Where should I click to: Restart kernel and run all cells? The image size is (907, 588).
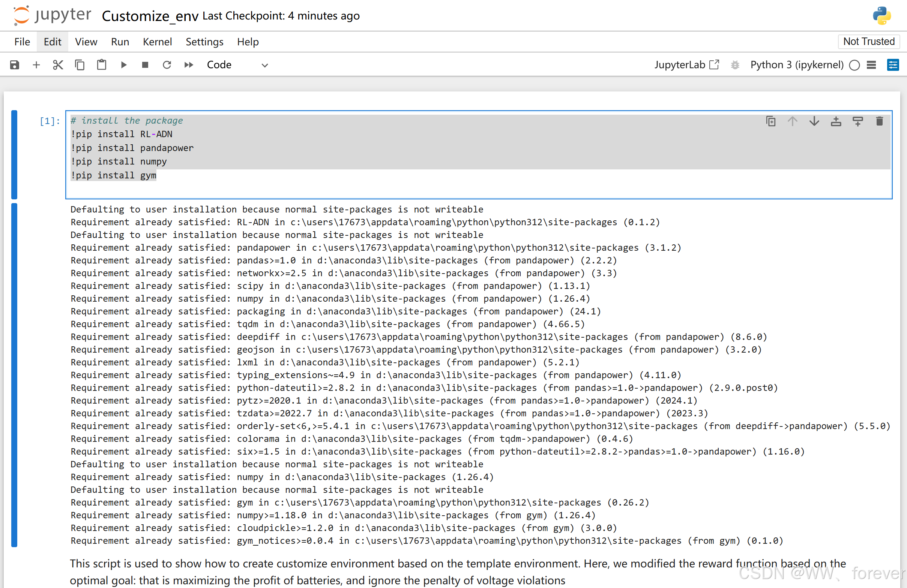189,65
